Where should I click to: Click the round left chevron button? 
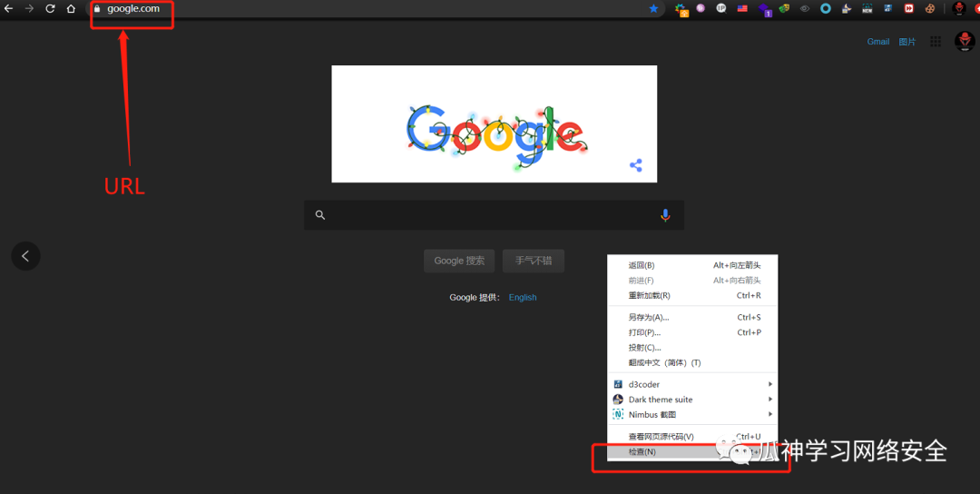click(x=25, y=256)
